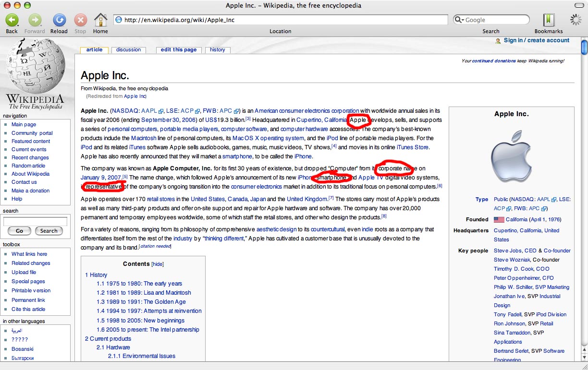588x370 pixels.
Task: Focus the URL location field
Action: (x=280, y=20)
